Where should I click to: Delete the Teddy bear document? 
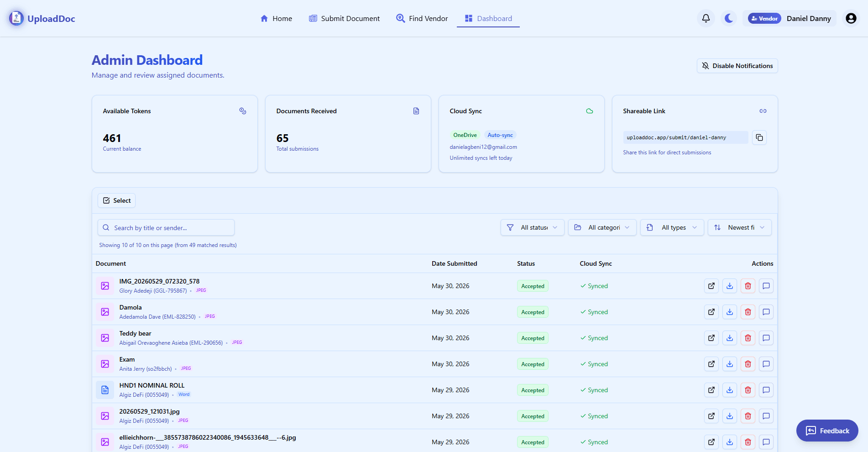pos(748,338)
